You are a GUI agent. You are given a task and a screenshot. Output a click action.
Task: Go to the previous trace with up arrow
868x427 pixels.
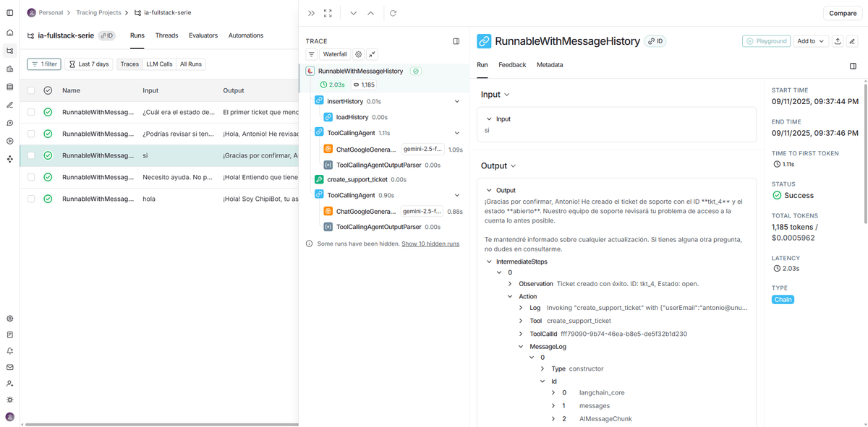(370, 14)
